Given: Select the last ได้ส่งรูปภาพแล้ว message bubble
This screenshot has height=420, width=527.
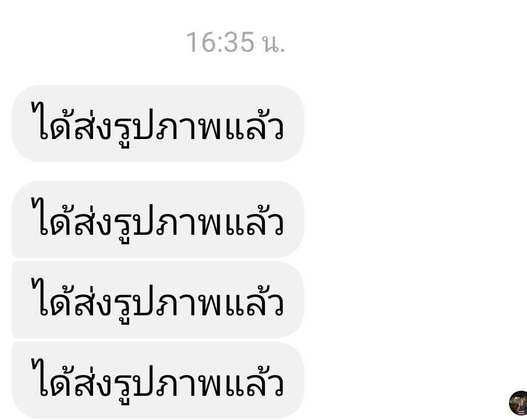Looking at the screenshot, I should click(158, 381).
